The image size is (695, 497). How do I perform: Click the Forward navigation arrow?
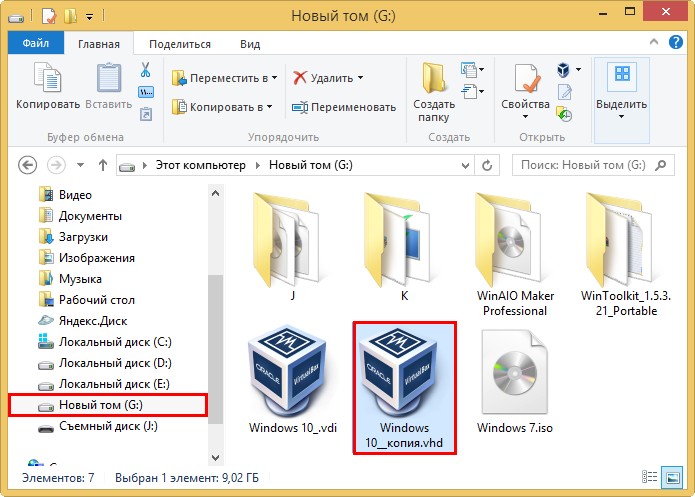(56, 165)
